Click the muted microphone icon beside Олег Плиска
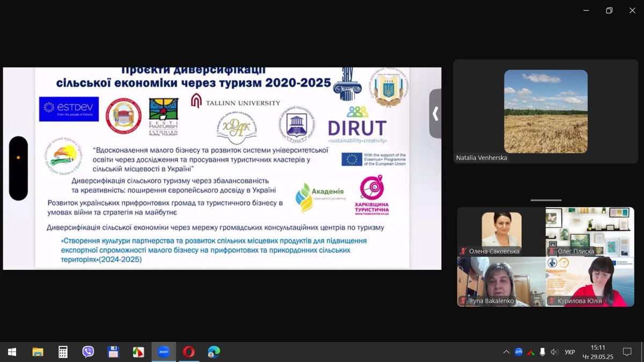This screenshot has width=644, height=362. point(552,251)
